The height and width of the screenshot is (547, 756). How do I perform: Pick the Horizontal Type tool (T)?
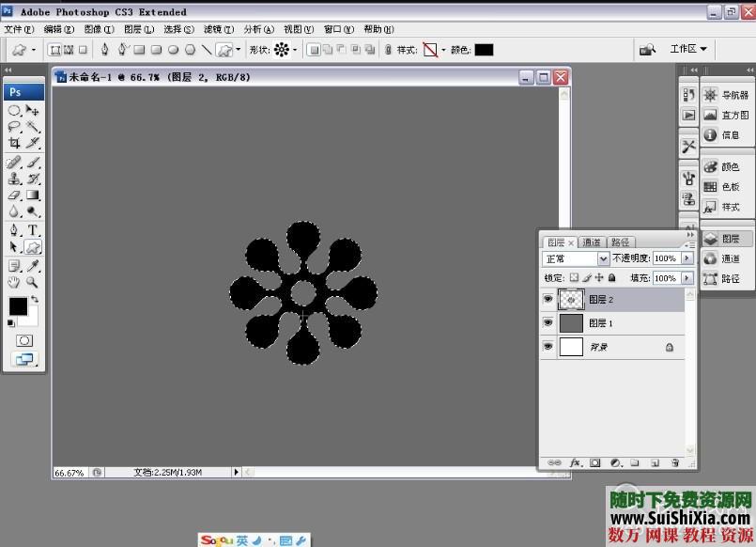34,229
